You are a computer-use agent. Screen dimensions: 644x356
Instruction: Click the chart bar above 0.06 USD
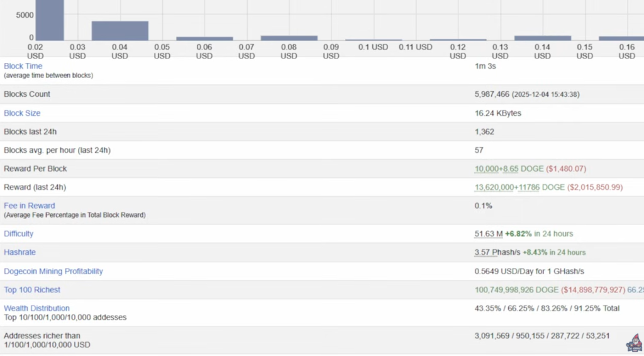point(204,38)
